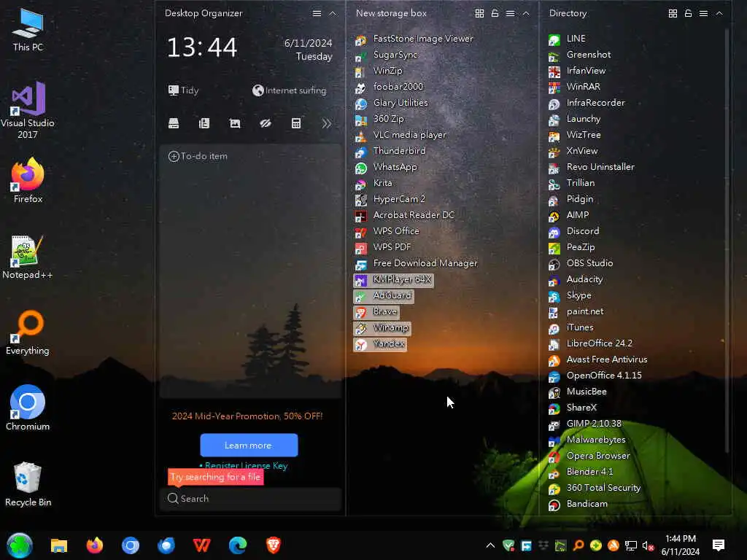Show hidden system tray icons

[x=490, y=545]
